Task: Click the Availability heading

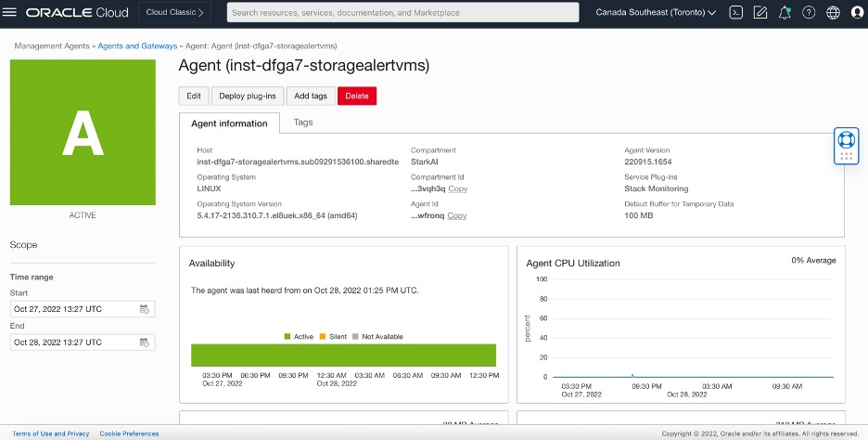Action: coord(212,264)
